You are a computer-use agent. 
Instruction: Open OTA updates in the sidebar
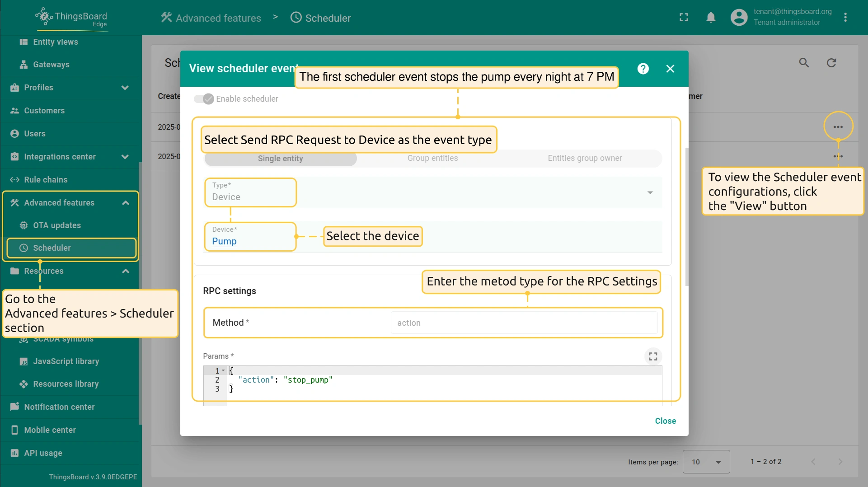pyautogui.click(x=57, y=225)
